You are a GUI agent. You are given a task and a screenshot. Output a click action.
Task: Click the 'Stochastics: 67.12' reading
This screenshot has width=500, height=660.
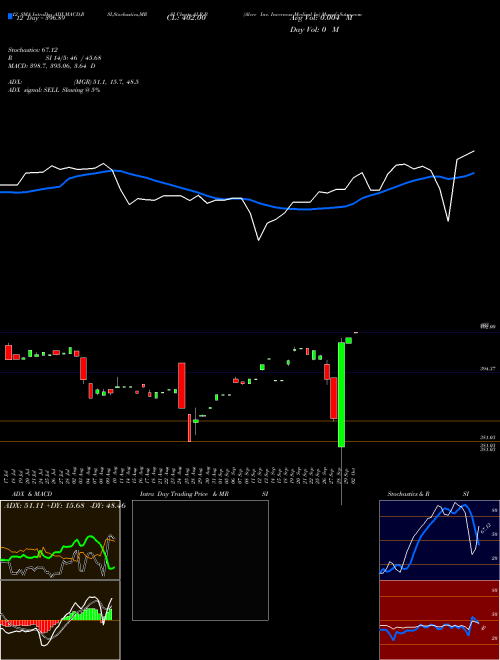click(x=33, y=50)
